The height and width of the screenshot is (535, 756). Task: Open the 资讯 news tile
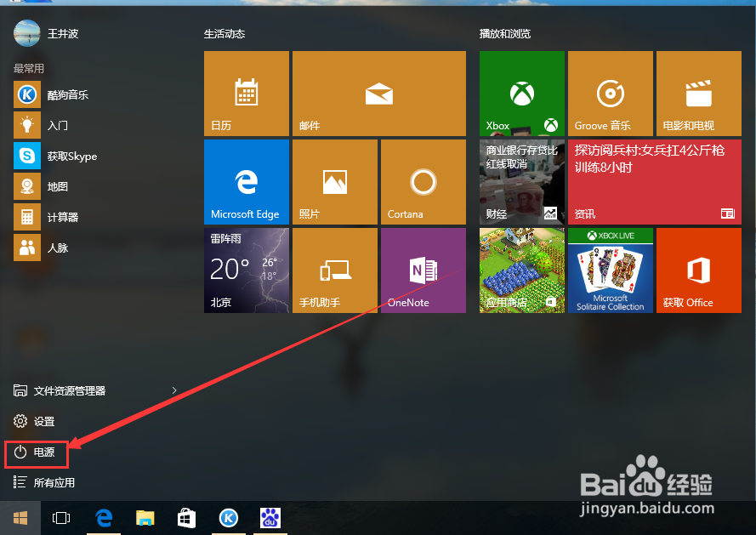point(655,182)
